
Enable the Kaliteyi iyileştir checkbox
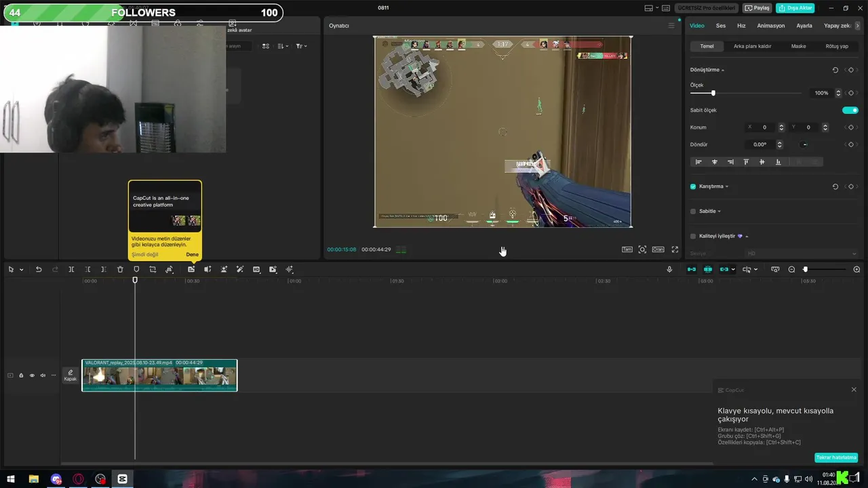[x=693, y=236]
